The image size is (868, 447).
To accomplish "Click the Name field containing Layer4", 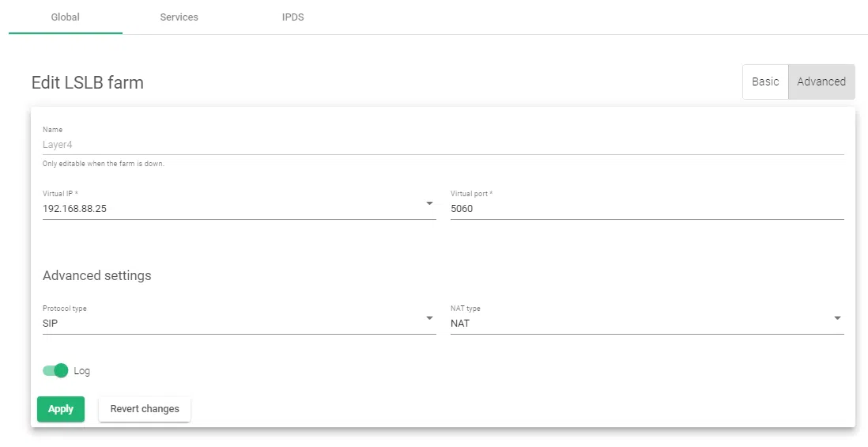I will (443, 145).
